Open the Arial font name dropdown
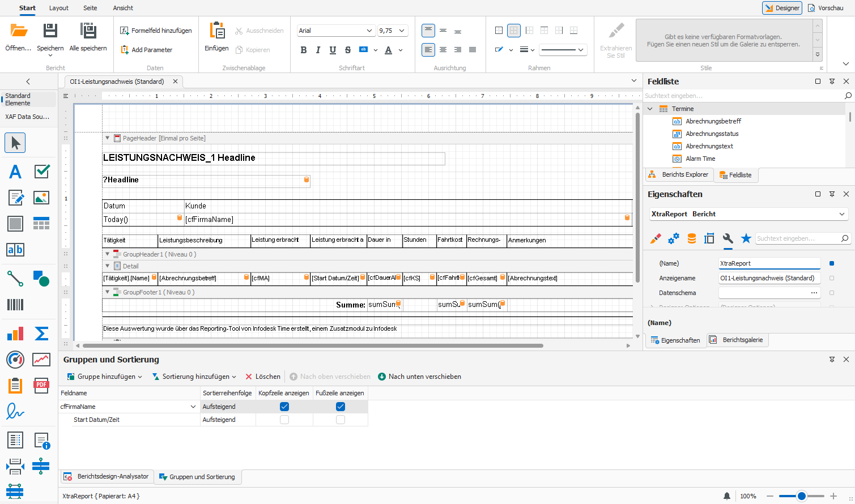 (x=369, y=31)
